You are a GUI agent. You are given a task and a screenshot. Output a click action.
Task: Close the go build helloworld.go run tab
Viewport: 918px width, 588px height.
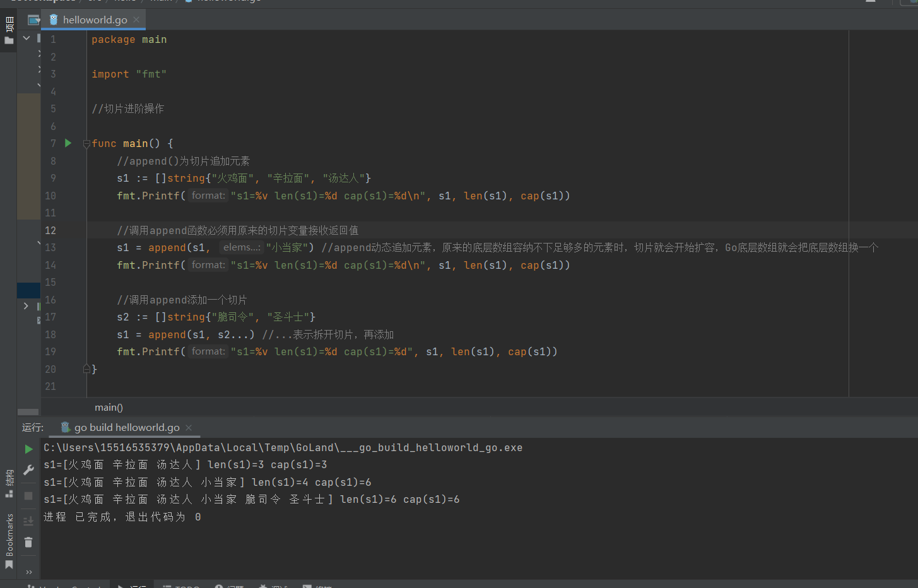pos(189,428)
